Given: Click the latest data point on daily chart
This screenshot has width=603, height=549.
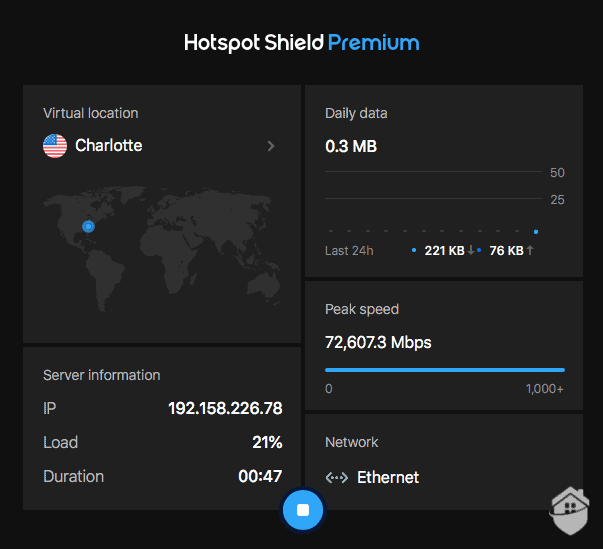Looking at the screenshot, I should point(536,231).
